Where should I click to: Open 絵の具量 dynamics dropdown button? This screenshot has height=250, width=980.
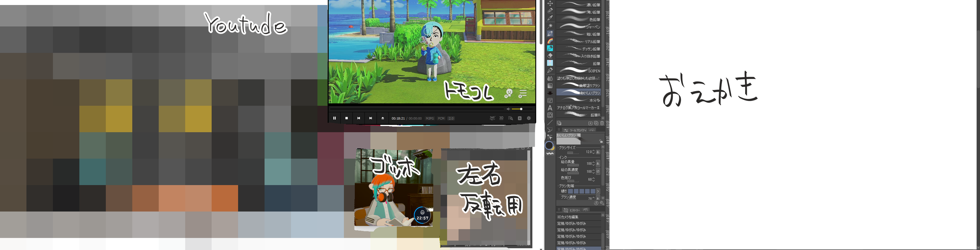[598, 163]
